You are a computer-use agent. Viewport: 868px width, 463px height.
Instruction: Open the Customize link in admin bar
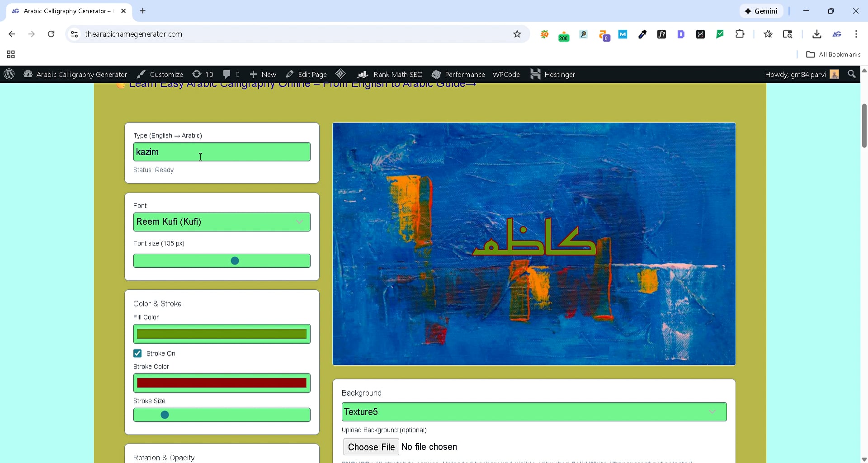160,74
